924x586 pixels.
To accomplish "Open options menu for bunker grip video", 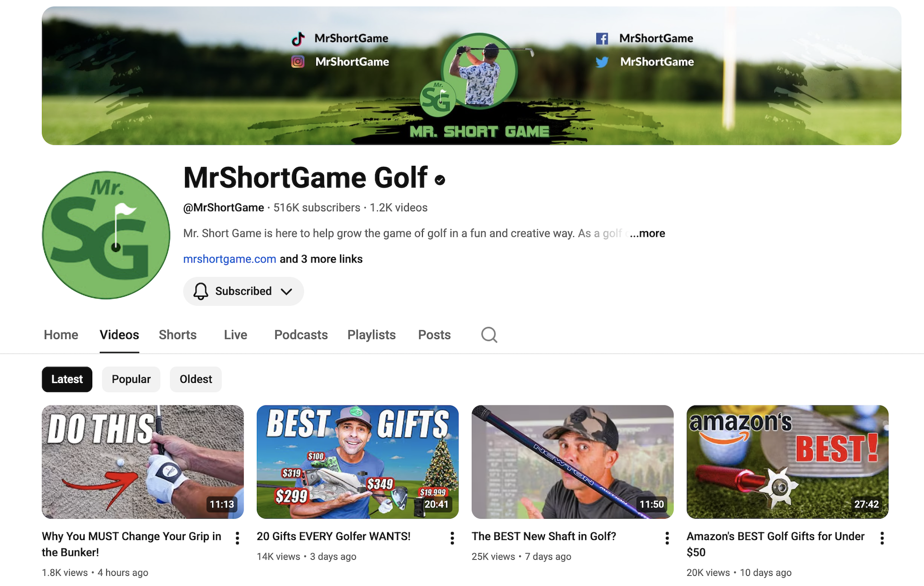I will coord(237,538).
